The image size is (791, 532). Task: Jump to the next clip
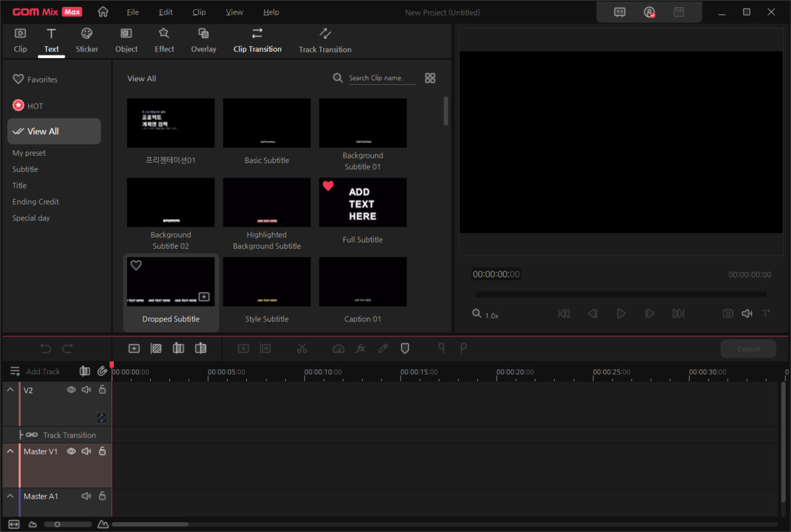click(x=678, y=314)
